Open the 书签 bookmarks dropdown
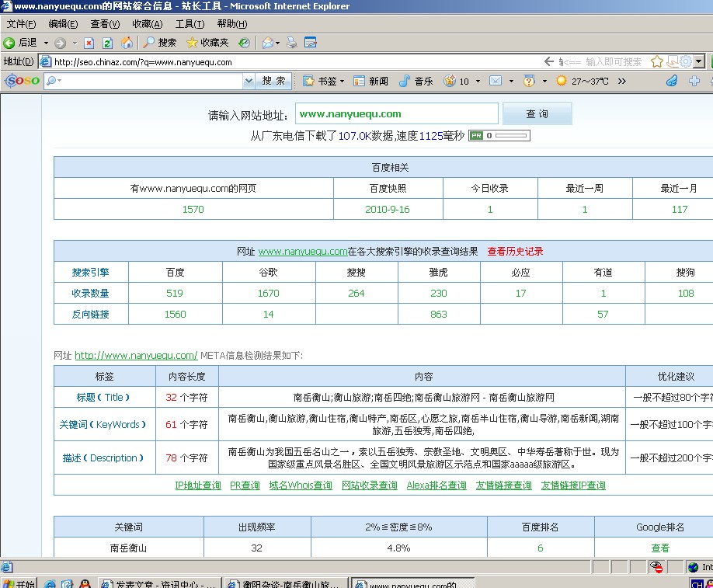This screenshot has width=713, height=588. pos(324,81)
